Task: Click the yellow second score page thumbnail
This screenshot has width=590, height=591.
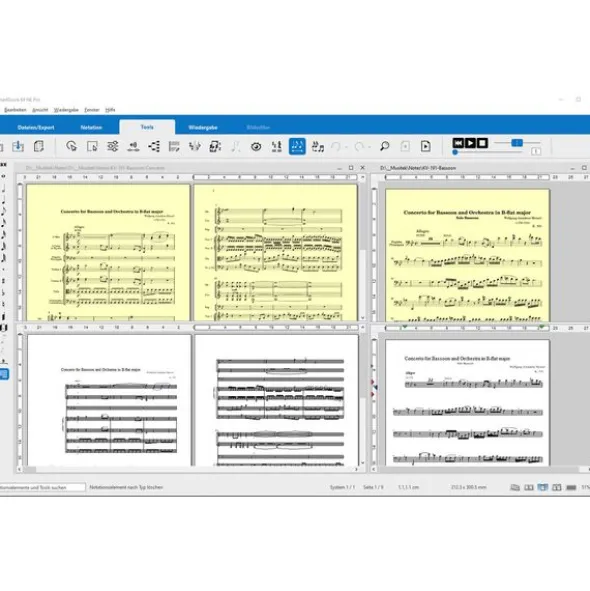Action: click(x=276, y=253)
